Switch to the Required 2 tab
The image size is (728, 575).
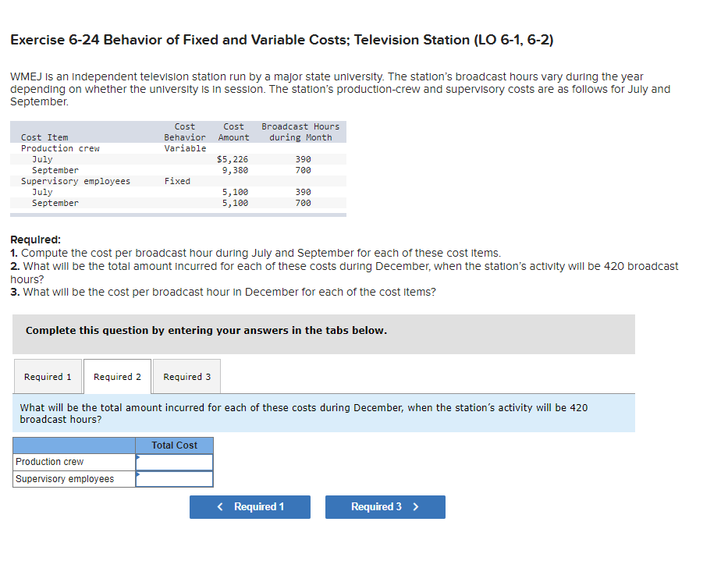point(117,376)
